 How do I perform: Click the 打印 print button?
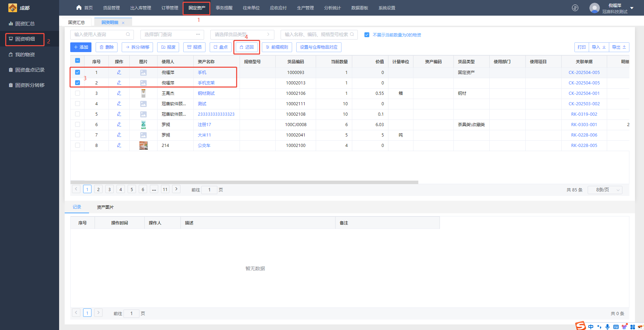click(x=581, y=47)
